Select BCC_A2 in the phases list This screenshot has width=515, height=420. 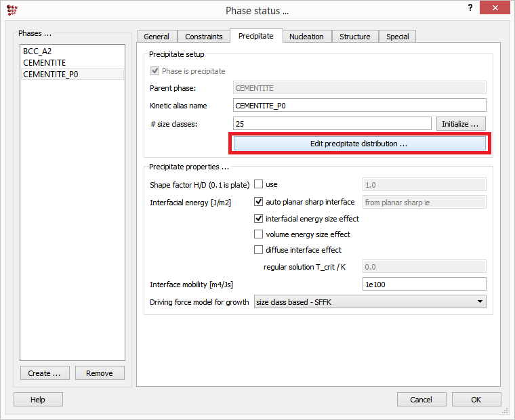click(37, 51)
